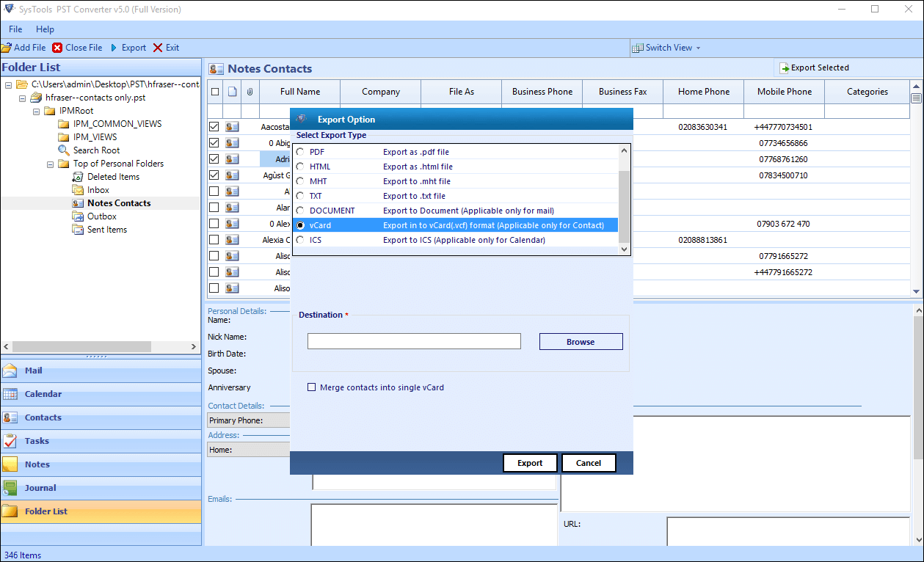Click the Close File toolbar icon
This screenshot has height=562, width=924.
point(59,47)
